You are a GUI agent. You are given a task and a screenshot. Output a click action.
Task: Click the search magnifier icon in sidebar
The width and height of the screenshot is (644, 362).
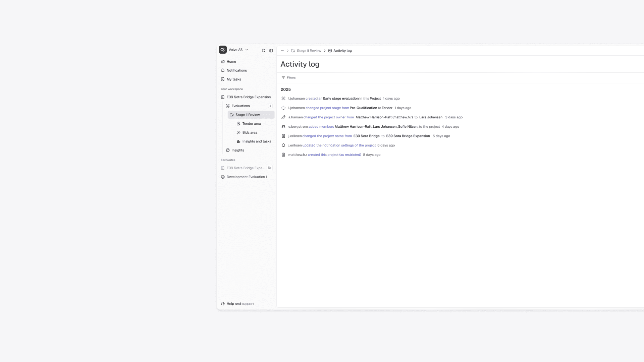coord(264,51)
